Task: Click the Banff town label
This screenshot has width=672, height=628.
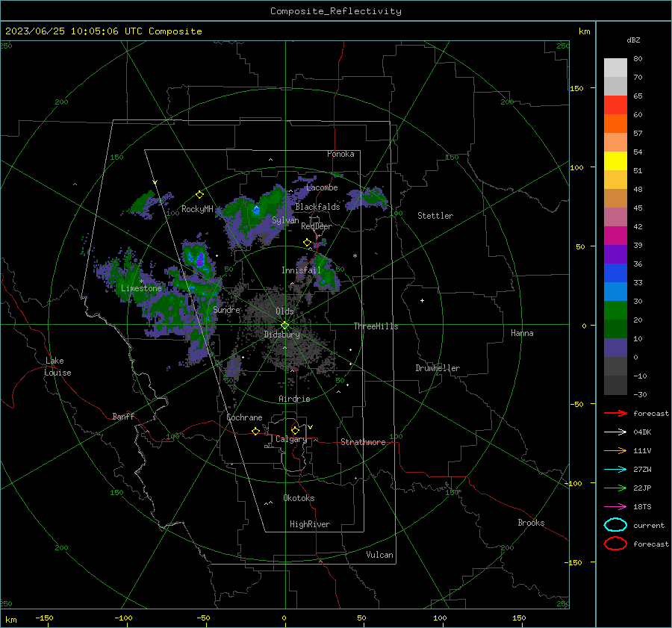Action: pos(123,416)
